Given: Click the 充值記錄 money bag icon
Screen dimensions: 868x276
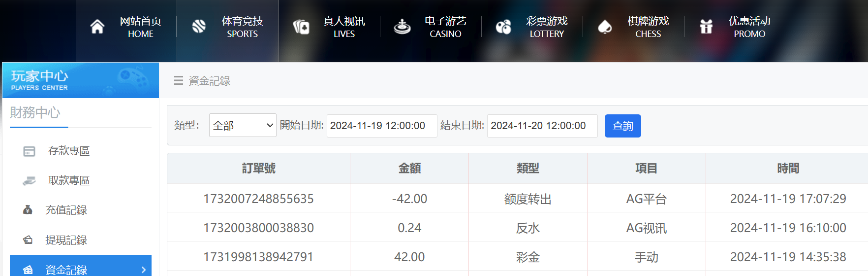Looking at the screenshot, I should pos(28,210).
